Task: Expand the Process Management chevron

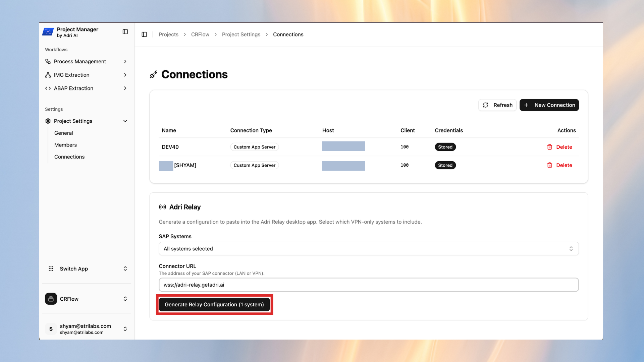Action: 125,61
